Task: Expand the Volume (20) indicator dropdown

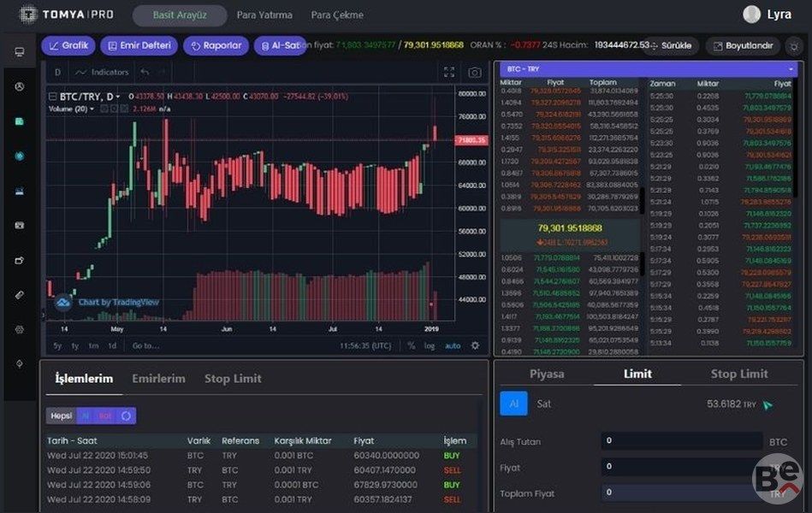Action: (x=92, y=109)
